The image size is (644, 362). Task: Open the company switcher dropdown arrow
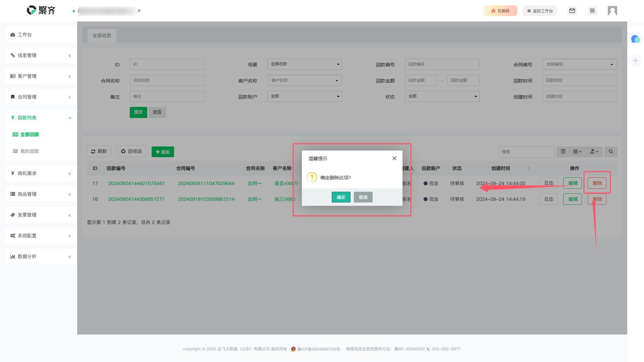[139, 11]
